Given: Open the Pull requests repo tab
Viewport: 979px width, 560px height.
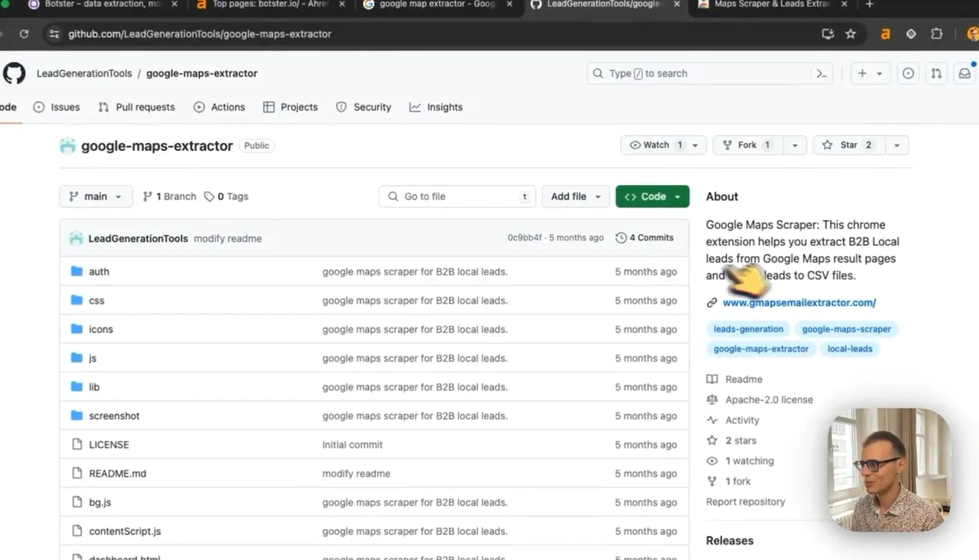Looking at the screenshot, I should (x=137, y=107).
